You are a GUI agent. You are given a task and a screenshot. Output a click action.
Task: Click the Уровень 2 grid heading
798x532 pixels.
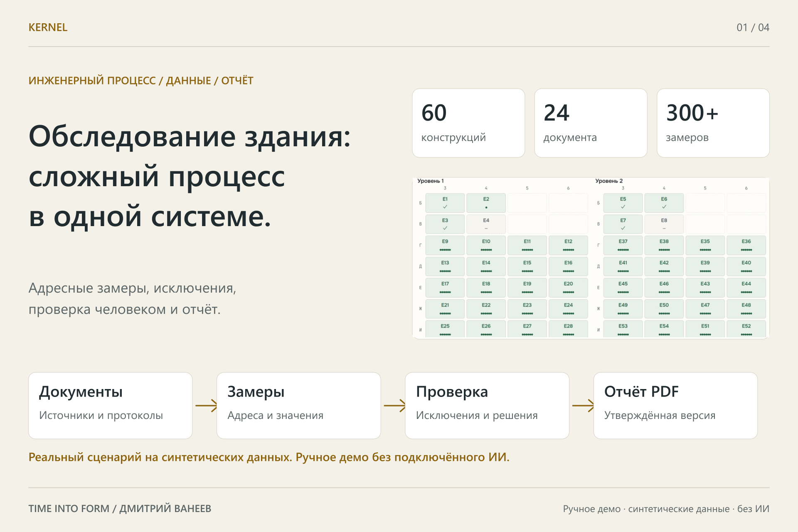[609, 181]
